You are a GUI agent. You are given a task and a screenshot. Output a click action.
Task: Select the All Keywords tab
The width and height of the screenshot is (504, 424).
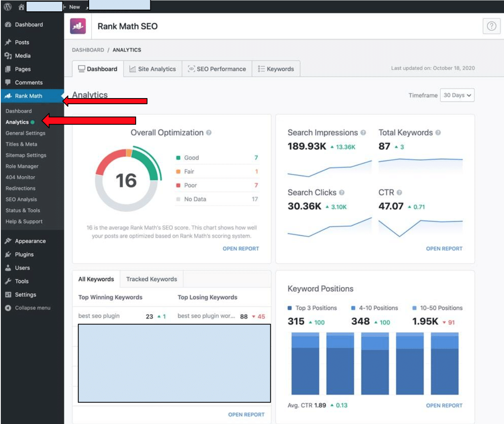point(96,279)
